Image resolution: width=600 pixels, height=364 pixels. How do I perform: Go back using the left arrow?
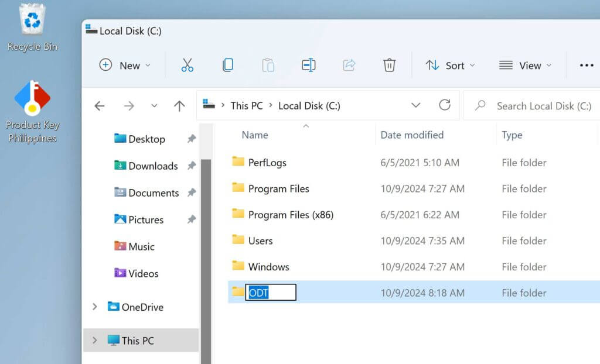coord(100,106)
